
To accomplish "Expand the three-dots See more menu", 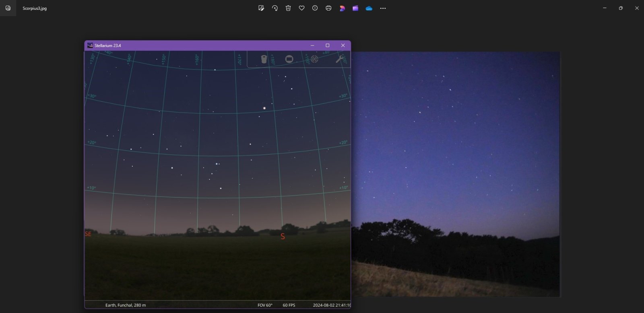I will 383,8.
